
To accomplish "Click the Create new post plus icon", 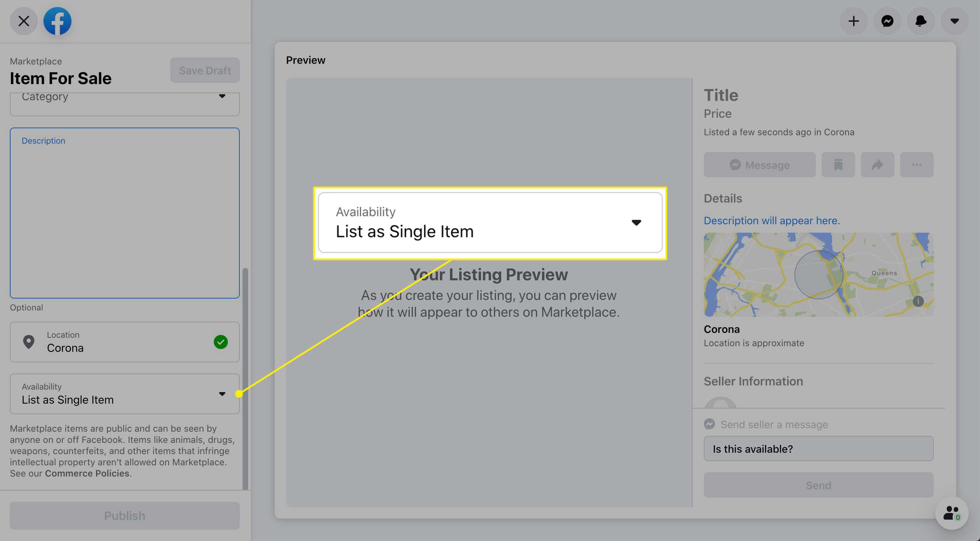I will 853,21.
